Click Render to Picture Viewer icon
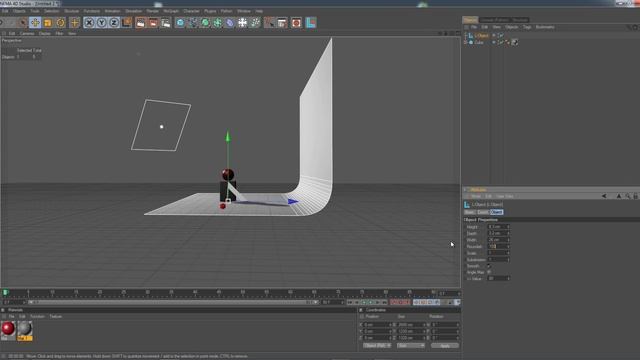The image size is (640, 360). [153, 23]
